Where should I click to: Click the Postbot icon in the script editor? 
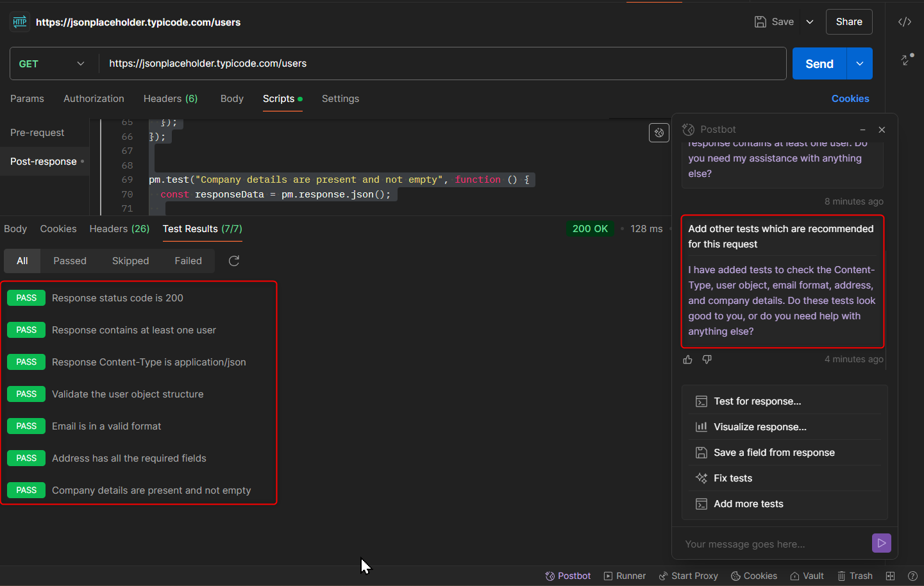659,133
